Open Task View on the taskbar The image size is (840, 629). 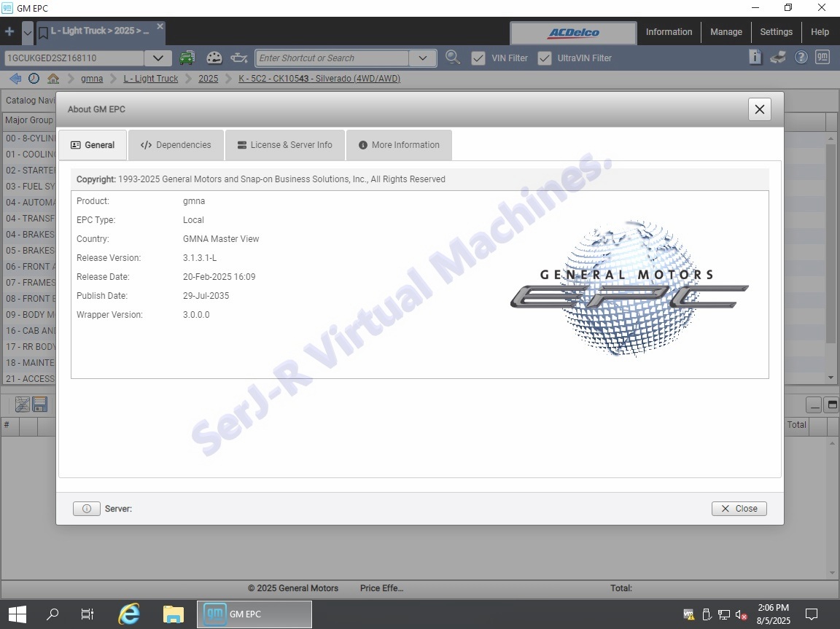coord(87,614)
